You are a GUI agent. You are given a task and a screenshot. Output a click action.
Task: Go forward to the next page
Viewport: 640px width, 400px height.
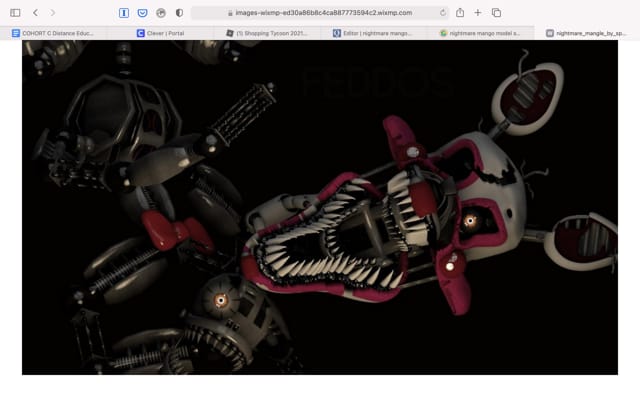[52, 13]
